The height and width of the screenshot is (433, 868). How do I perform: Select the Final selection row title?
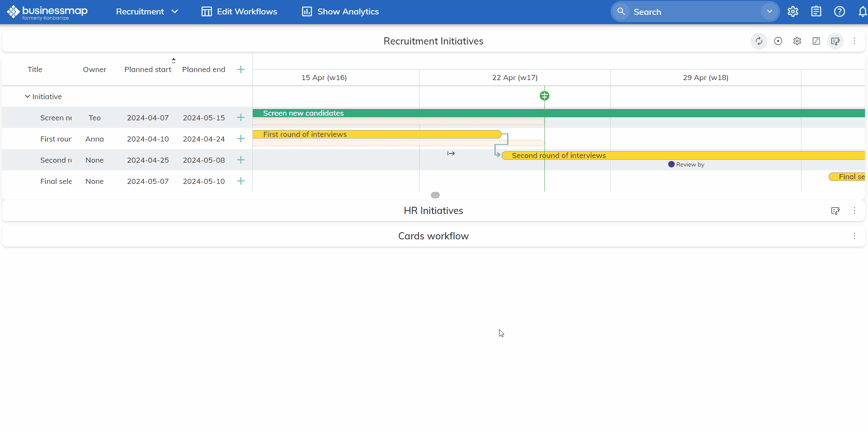click(x=56, y=181)
